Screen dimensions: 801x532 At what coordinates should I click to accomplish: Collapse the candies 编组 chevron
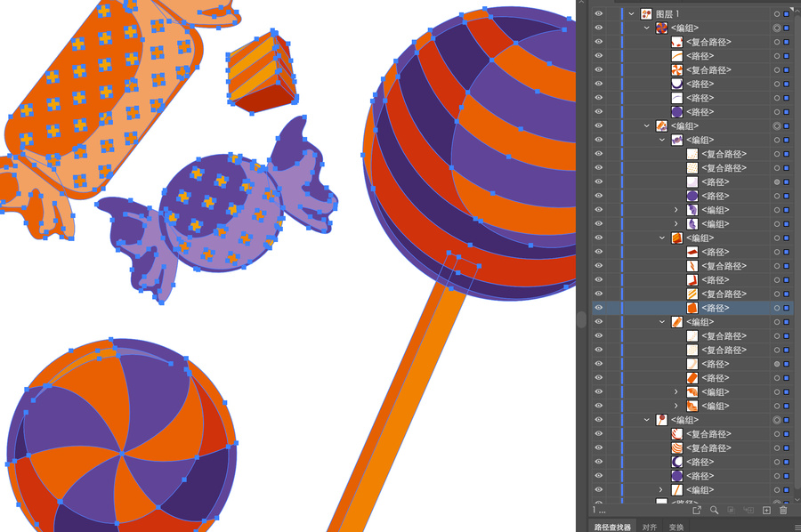click(x=647, y=125)
